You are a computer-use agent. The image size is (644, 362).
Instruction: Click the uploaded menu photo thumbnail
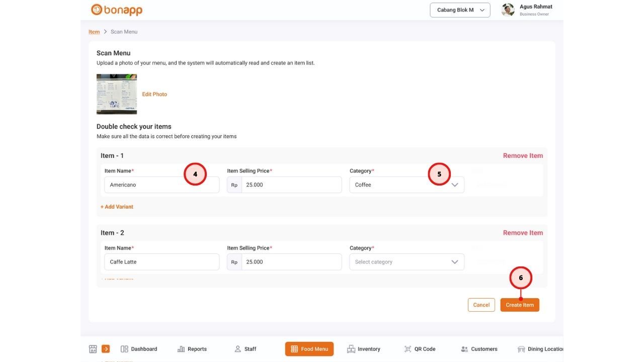[117, 94]
